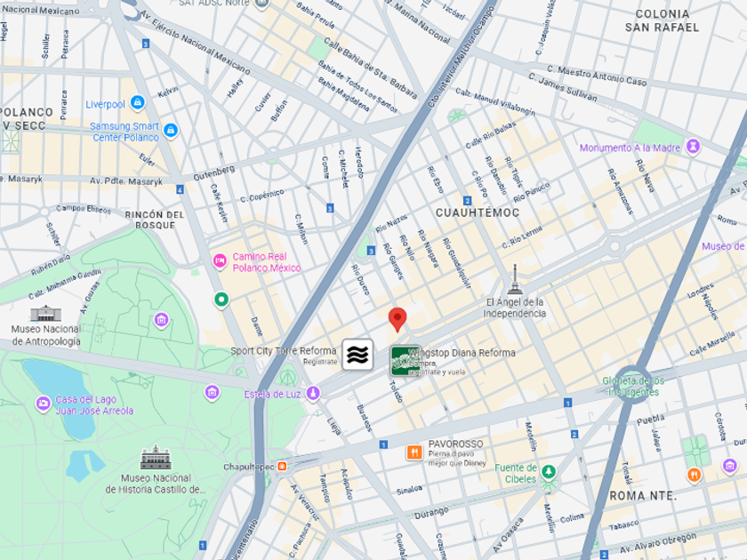The width and height of the screenshot is (747, 560).
Task: Select Monumento A la Madre icon
Action: 693,146
